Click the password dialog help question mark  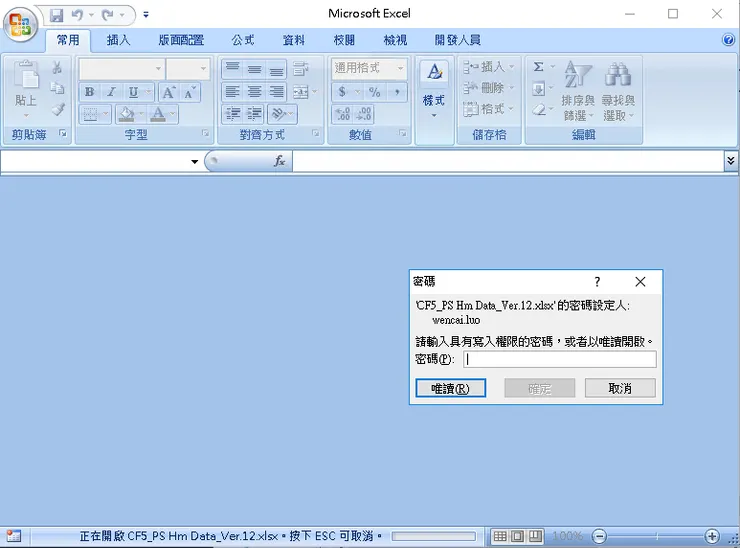click(x=597, y=282)
